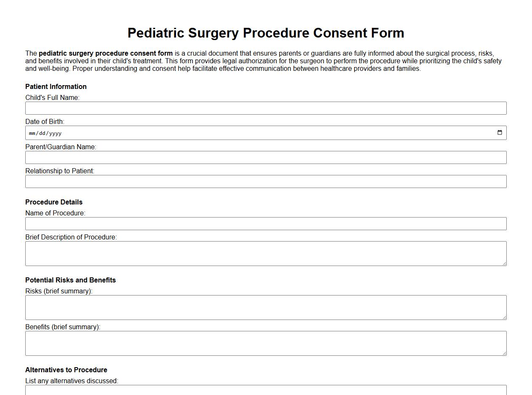Click inside the Child's Full Name field
Viewport: 532px width, 395px height.
(266, 108)
